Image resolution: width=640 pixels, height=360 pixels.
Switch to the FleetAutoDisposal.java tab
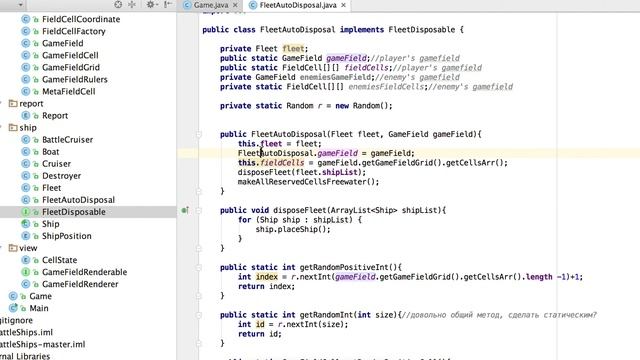(x=298, y=5)
